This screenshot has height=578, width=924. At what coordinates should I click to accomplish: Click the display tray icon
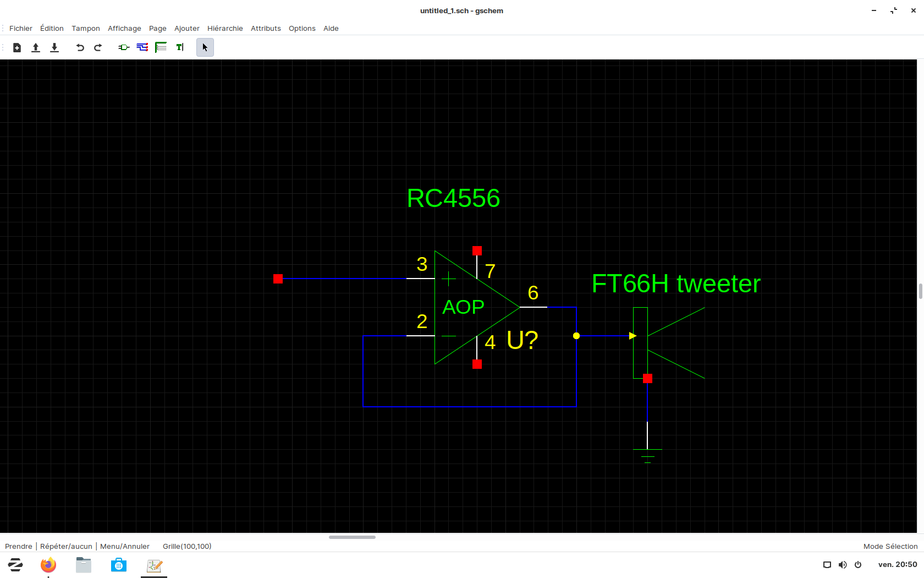pos(827,565)
